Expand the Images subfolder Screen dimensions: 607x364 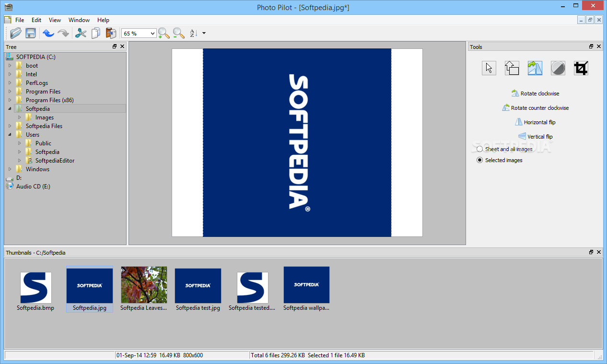[19, 117]
